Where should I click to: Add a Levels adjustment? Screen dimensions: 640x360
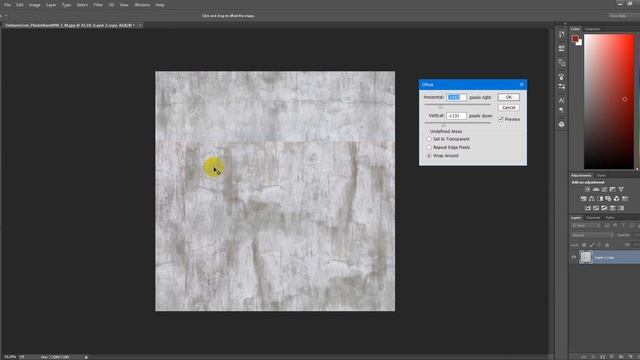point(596,189)
